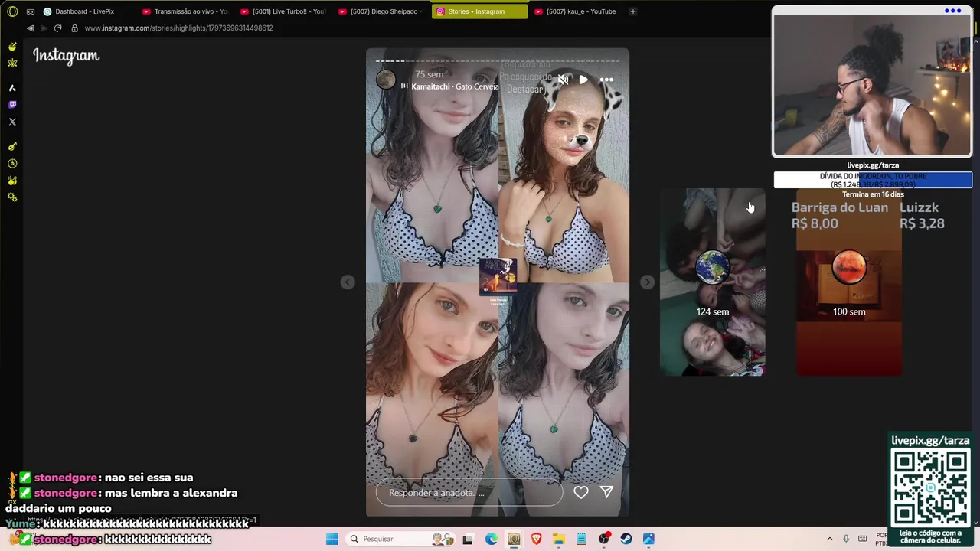This screenshot has width=980, height=551.
Task: Reload the Instagram page
Action: (57, 28)
